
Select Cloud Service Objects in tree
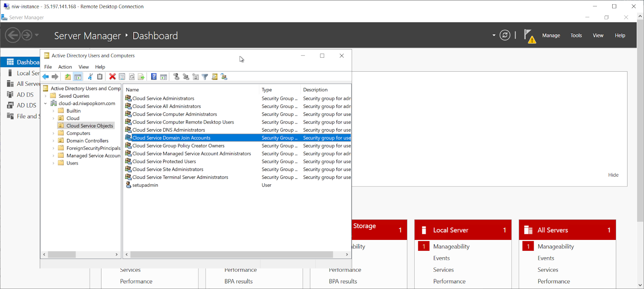[90, 126]
